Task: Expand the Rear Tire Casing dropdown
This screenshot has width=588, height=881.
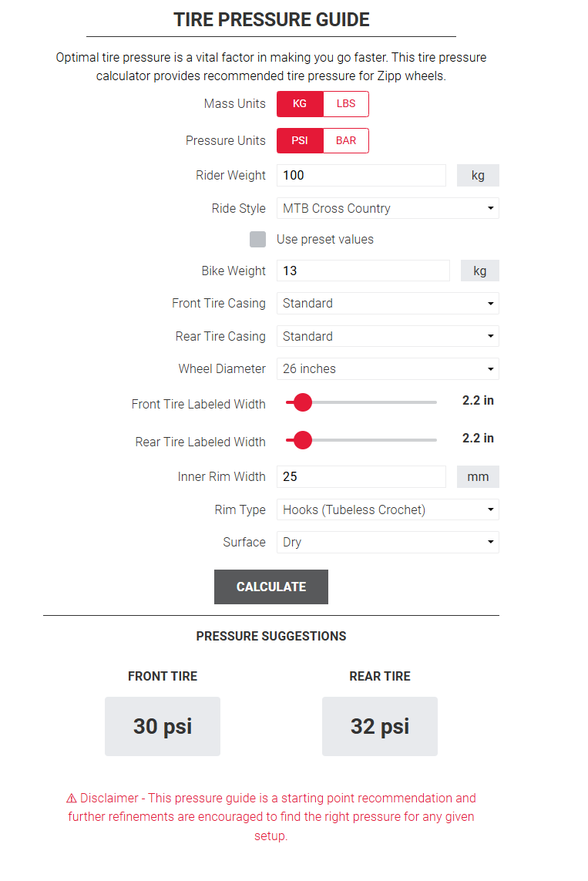Action: pyautogui.click(x=388, y=336)
